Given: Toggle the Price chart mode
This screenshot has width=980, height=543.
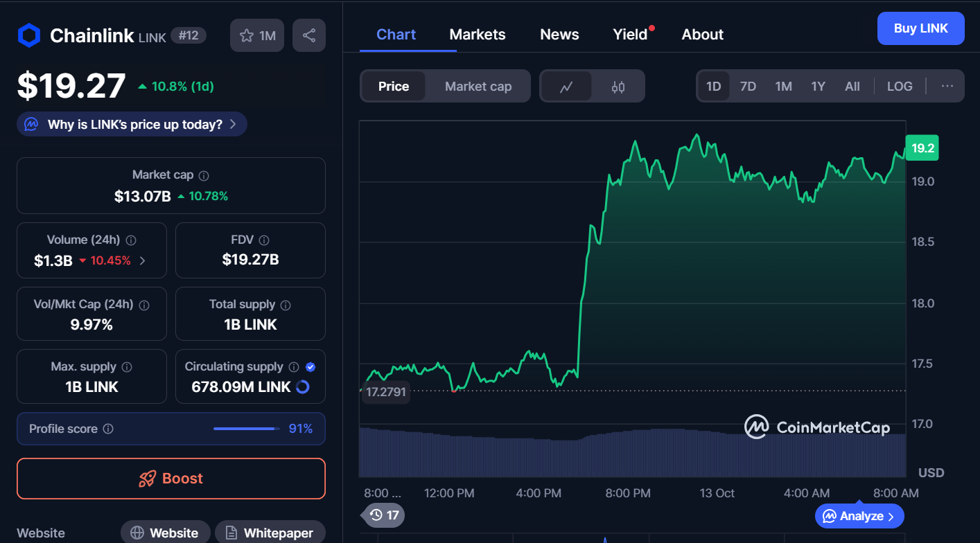Looking at the screenshot, I should pyautogui.click(x=393, y=87).
